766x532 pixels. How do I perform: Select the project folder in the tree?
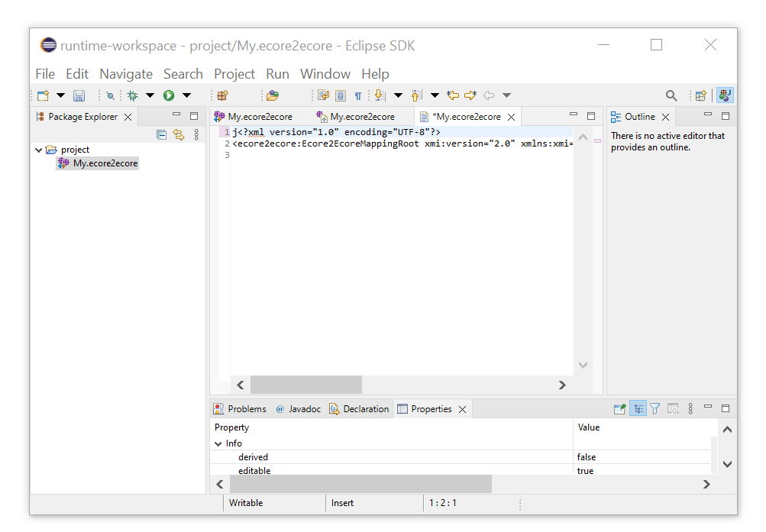pos(68,150)
